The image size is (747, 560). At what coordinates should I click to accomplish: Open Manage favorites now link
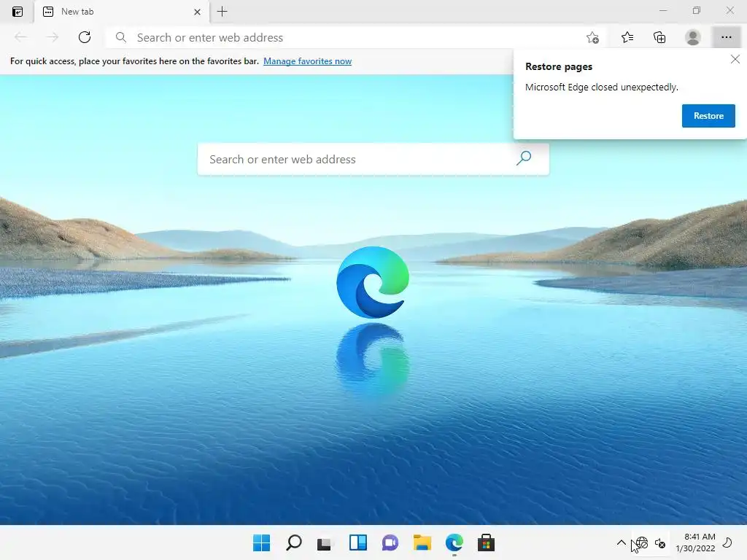tap(307, 61)
